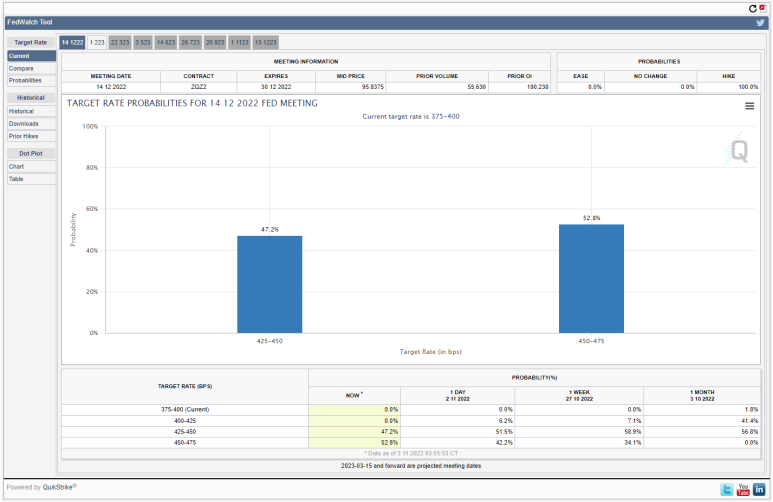Click the 450-475 probability bar
The height and width of the screenshot is (502, 773).
click(591, 279)
